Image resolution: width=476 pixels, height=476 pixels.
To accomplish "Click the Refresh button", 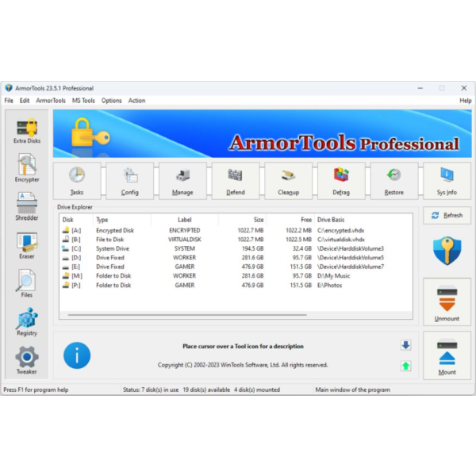I will 447,216.
